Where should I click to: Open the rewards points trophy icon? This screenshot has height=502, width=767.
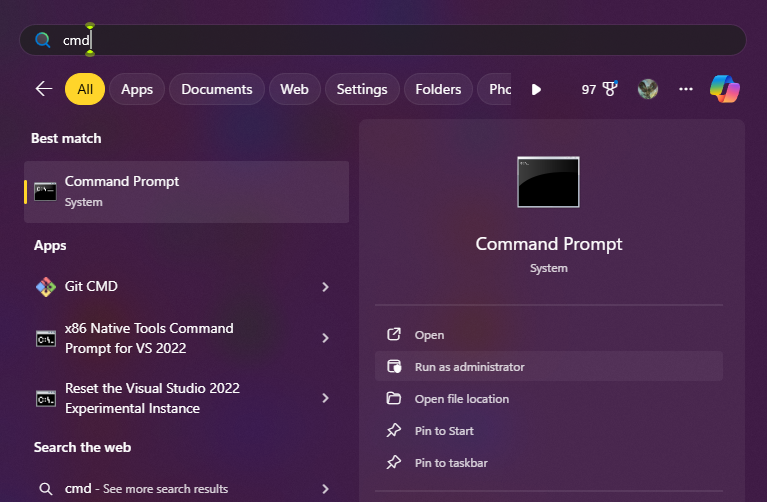[609, 89]
